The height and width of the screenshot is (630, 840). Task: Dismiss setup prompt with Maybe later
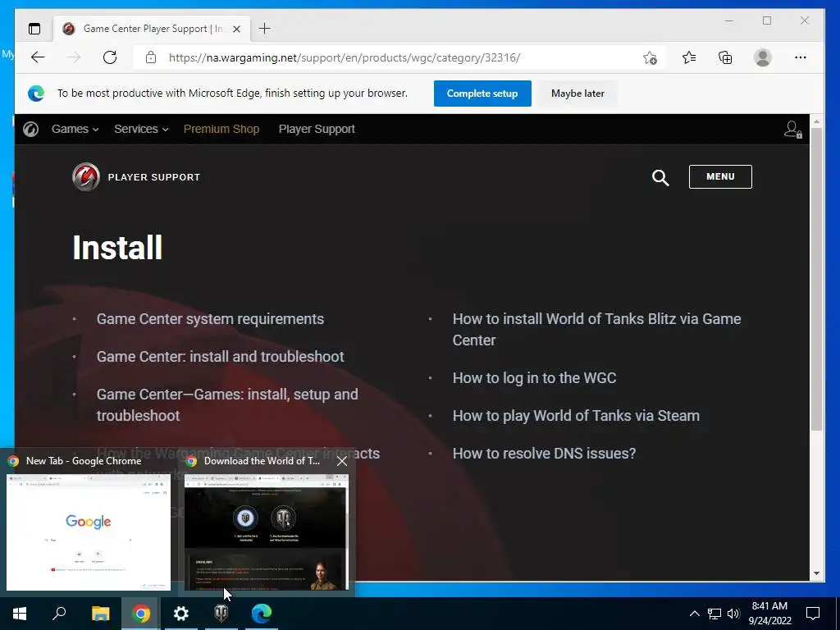577,94
